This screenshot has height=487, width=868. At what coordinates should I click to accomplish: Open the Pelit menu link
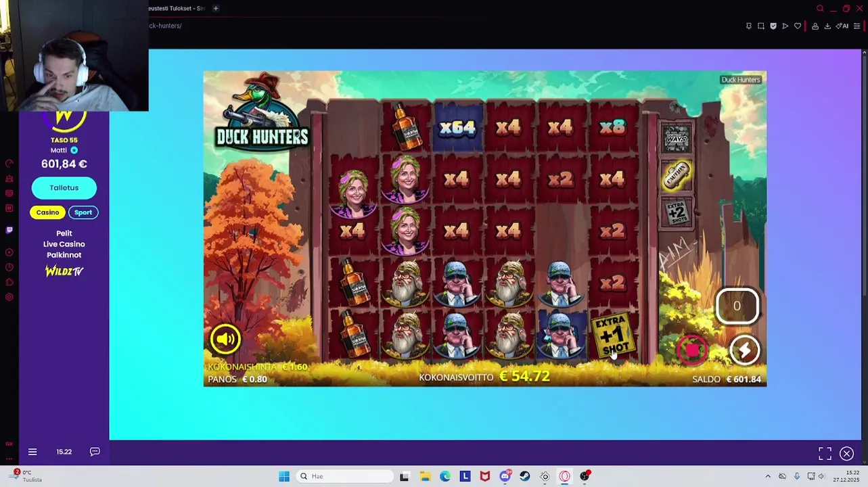pos(64,233)
